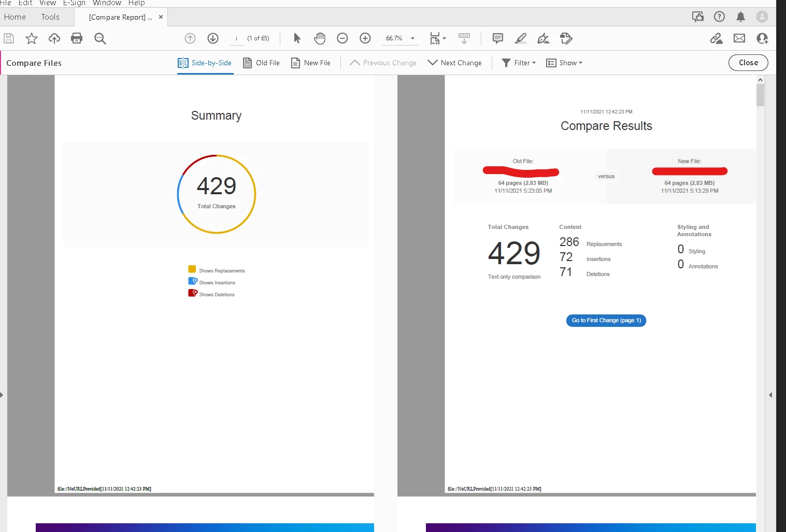Viewport: 786px width, 532px height.
Task: Click the red Shows Deletions swatch
Action: coord(193,293)
